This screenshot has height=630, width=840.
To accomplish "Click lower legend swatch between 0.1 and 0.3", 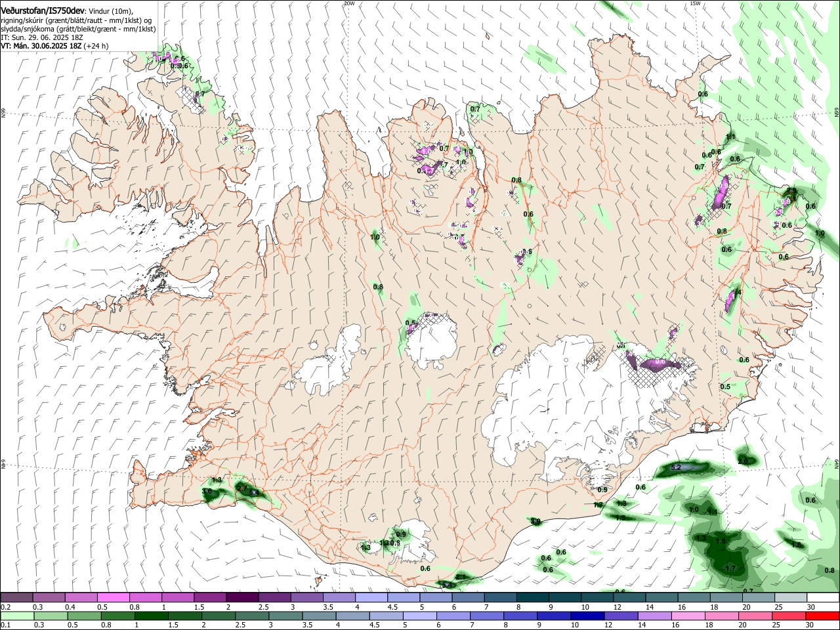I will [16, 616].
